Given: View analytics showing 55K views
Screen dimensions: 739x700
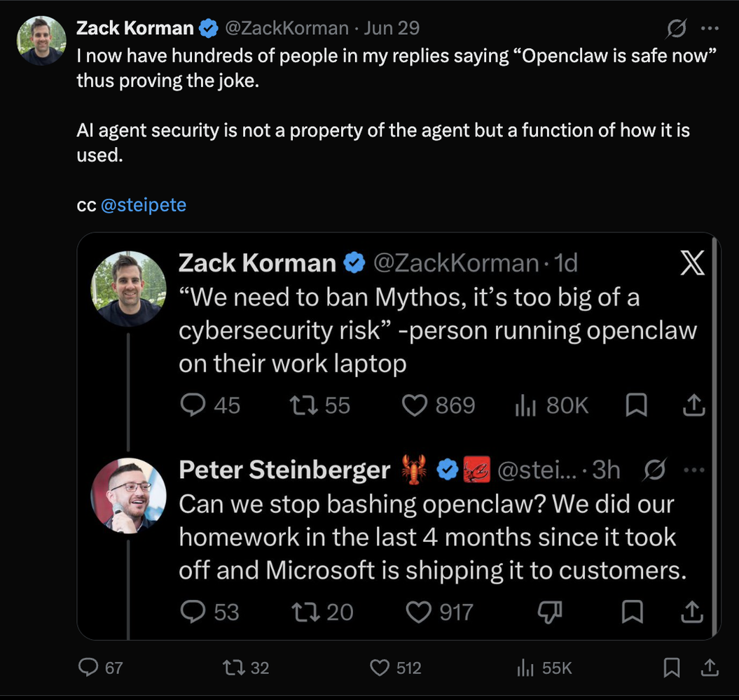Looking at the screenshot, I should click(544, 668).
